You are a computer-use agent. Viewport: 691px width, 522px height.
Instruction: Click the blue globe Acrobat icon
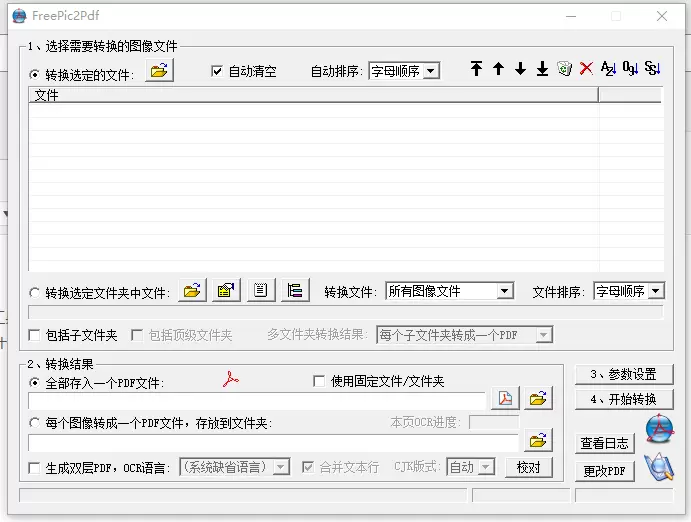pos(659,428)
